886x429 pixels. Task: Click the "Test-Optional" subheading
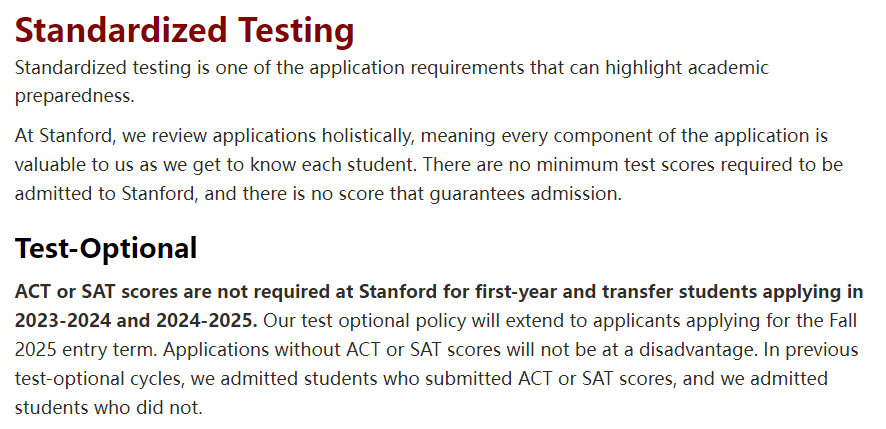click(106, 248)
